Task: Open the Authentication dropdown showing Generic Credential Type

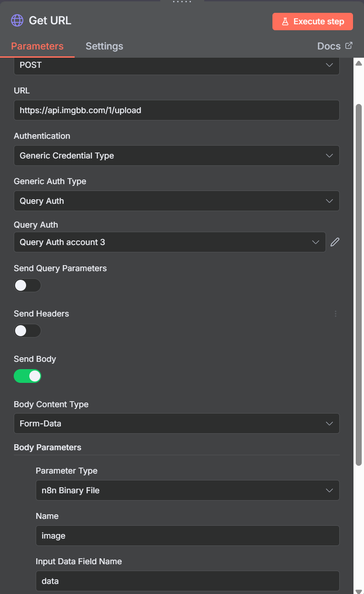Action: pyautogui.click(x=177, y=156)
